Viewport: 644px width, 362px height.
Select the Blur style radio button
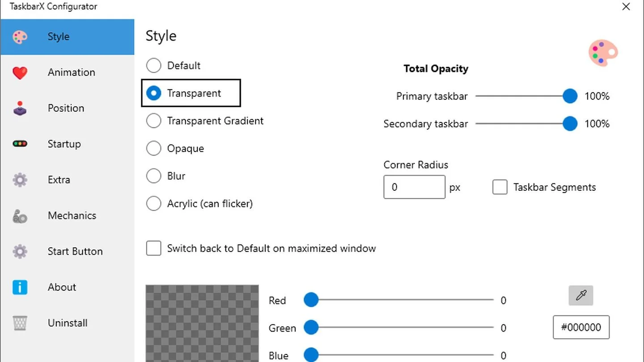153,176
